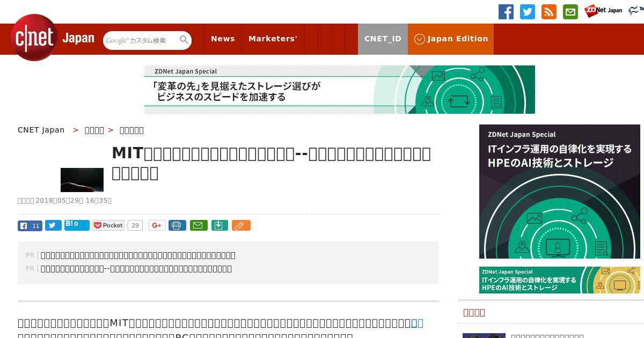Focus the Google custom search field
The image size is (644, 338).
pyautogui.click(x=141, y=40)
